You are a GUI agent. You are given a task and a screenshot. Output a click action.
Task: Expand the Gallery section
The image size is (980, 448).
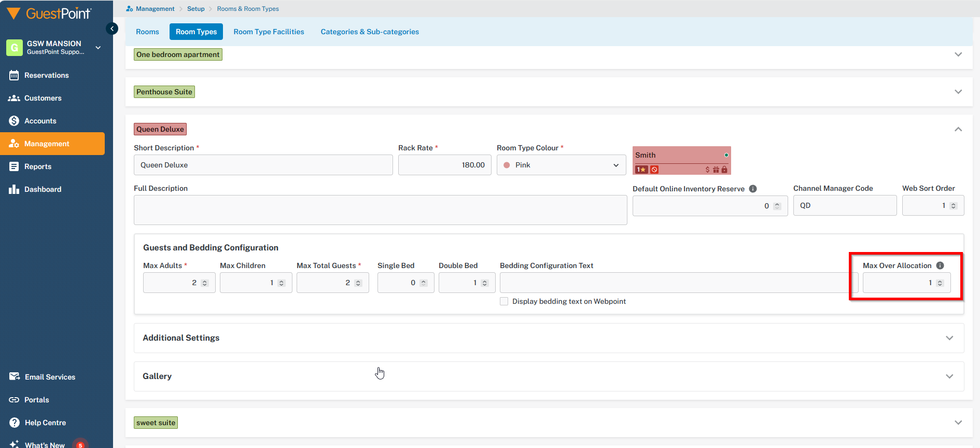[x=949, y=376]
